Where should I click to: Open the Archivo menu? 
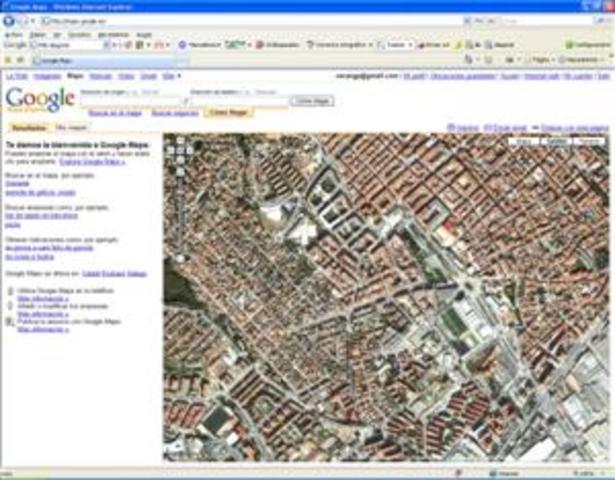tap(14, 35)
